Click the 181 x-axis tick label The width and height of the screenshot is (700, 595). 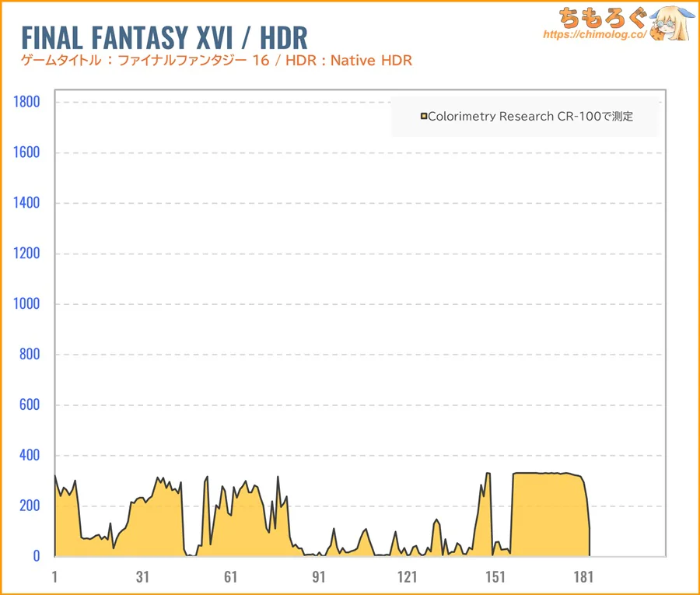583,577
